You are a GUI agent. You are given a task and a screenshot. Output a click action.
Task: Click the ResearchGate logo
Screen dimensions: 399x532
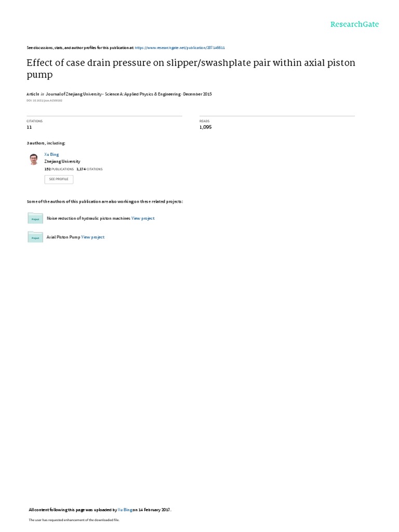354,24
